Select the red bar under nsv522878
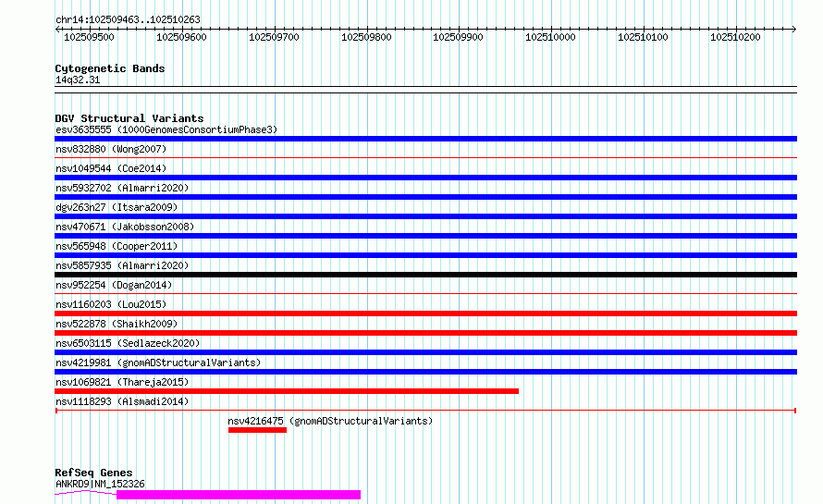Screen dimensions: 823x504 pos(425,333)
